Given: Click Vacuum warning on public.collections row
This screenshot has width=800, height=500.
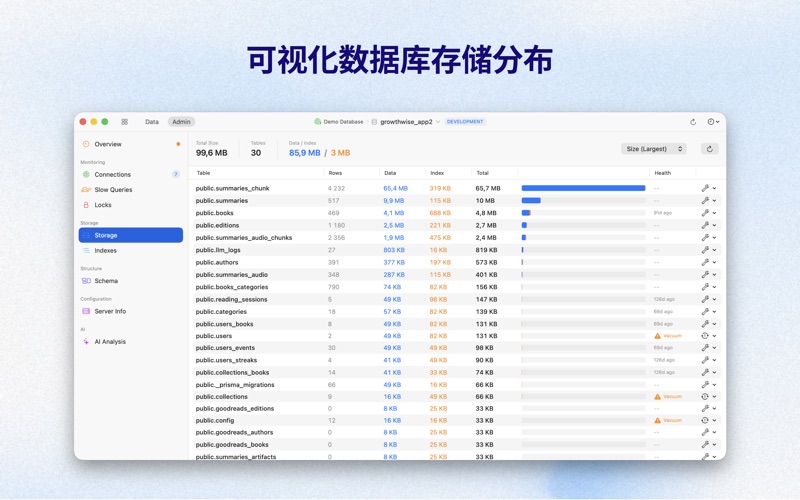Looking at the screenshot, I should 668,396.
